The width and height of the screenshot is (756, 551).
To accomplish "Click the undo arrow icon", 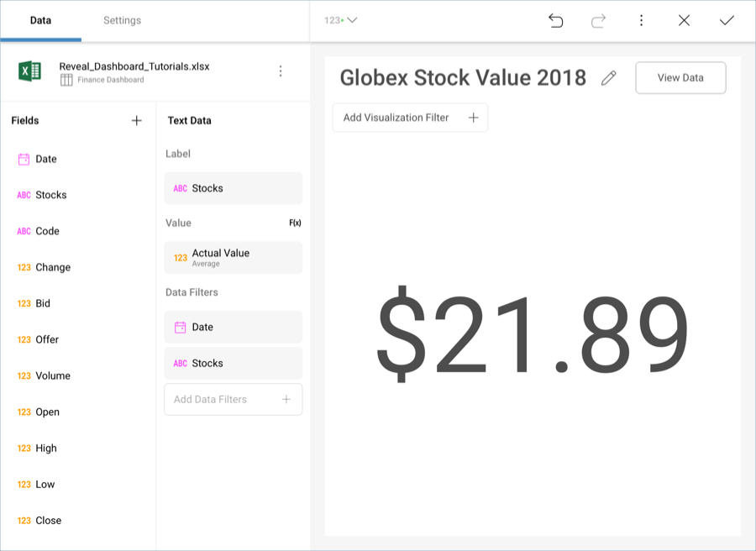I will tap(555, 21).
